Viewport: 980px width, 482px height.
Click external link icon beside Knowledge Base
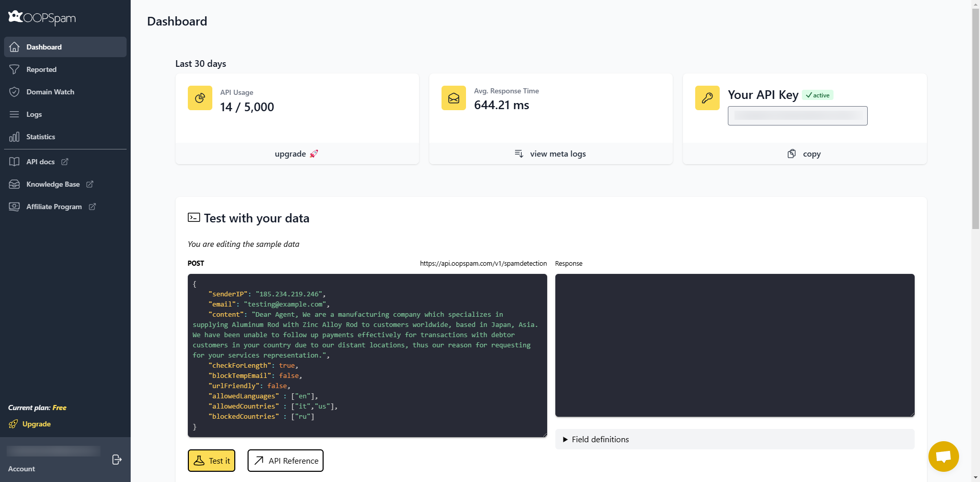coord(90,184)
